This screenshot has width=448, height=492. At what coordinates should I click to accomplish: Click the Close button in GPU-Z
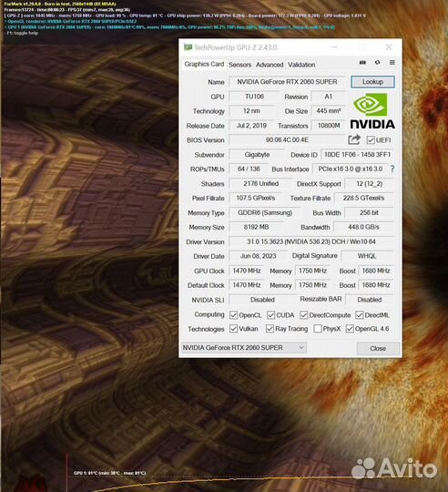coord(378,348)
